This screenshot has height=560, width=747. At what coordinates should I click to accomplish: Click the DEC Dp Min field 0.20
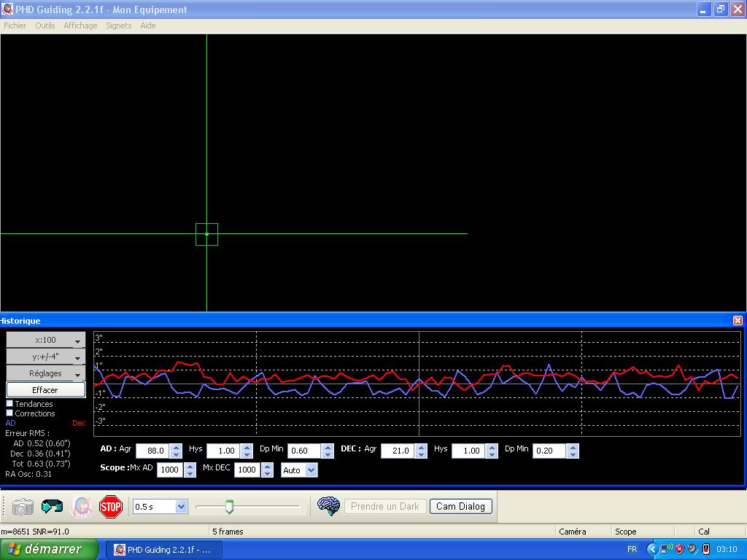[x=549, y=451]
